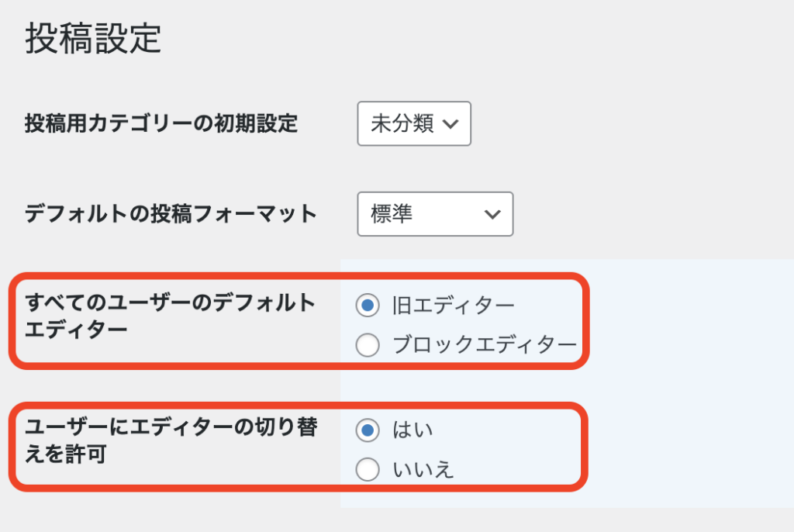794x532 pixels.
Task: Click the filled radio next to 旧エディター
Action: (x=368, y=305)
